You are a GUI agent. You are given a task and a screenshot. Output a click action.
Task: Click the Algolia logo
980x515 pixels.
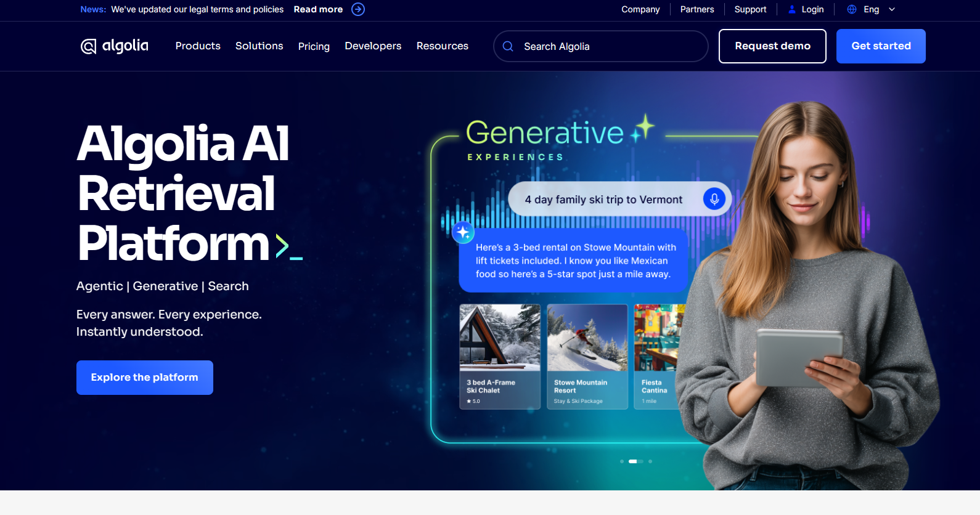[115, 46]
